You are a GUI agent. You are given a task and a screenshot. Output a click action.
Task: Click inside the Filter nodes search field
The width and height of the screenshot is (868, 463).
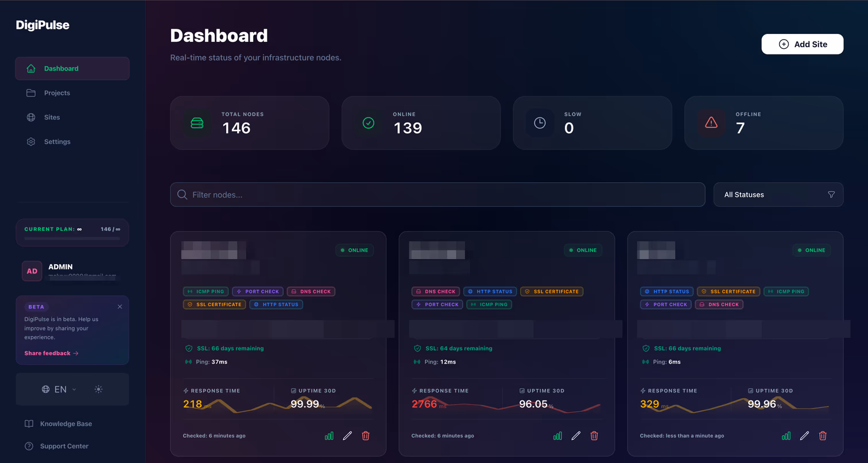click(437, 195)
